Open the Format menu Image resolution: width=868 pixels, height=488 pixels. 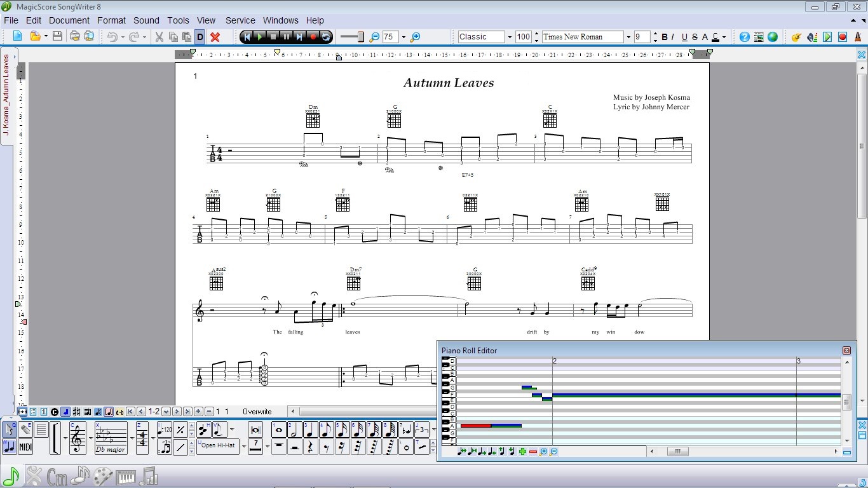[111, 20]
